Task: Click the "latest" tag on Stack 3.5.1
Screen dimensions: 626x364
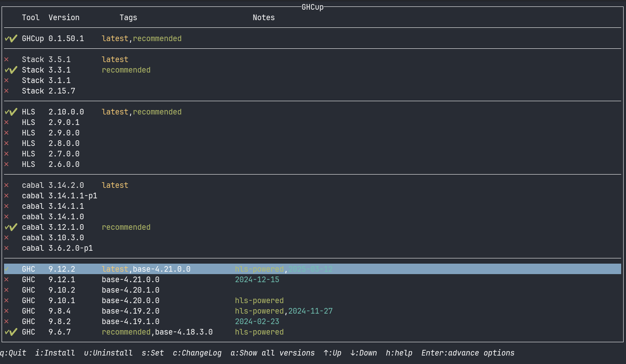Action: [115, 60]
